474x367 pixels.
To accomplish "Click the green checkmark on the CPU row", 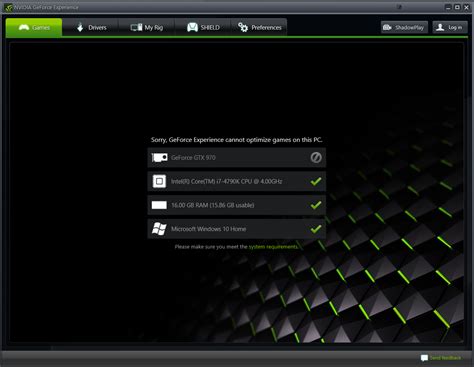I will click(316, 181).
